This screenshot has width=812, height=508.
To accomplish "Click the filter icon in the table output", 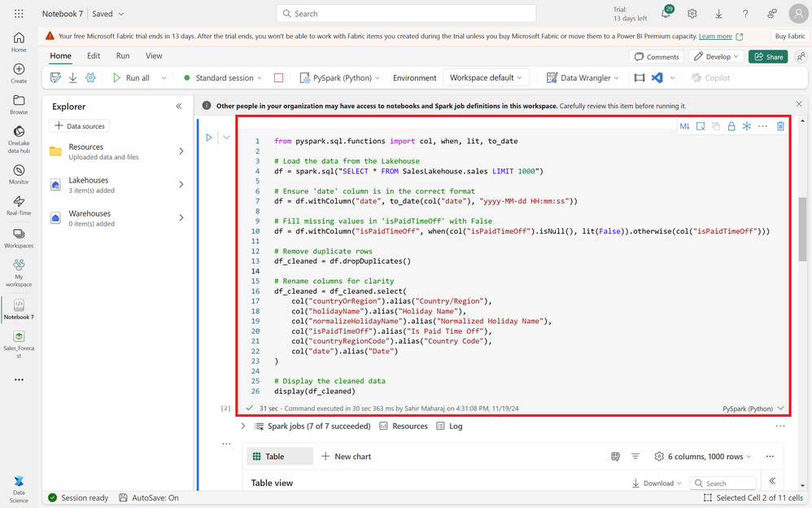I will pyautogui.click(x=635, y=456).
